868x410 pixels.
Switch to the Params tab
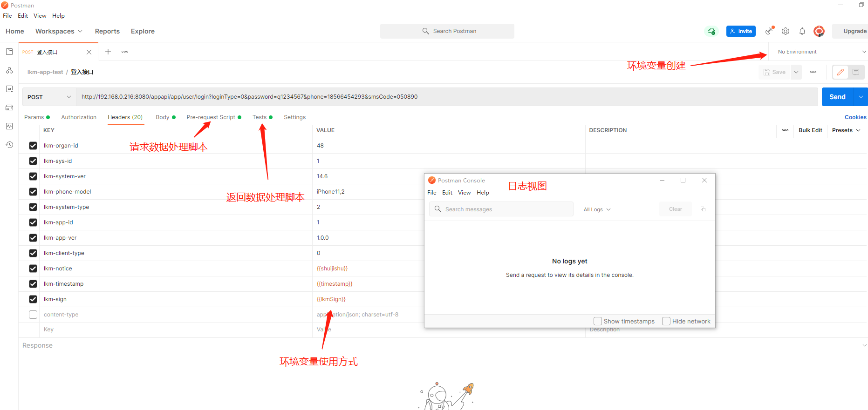(37, 117)
